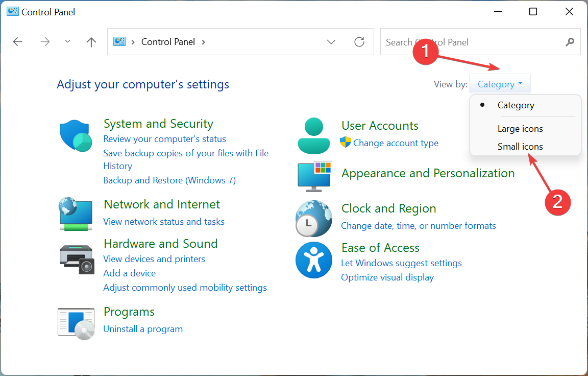Open the Network and Internet globe icon
Screen dimensions: 588x376
pos(76,213)
